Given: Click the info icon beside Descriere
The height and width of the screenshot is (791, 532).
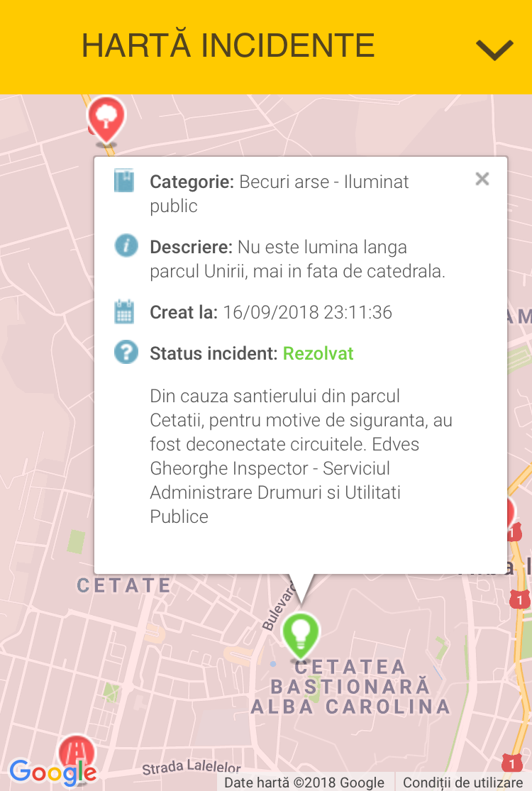Looking at the screenshot, I should click(126, 246).
